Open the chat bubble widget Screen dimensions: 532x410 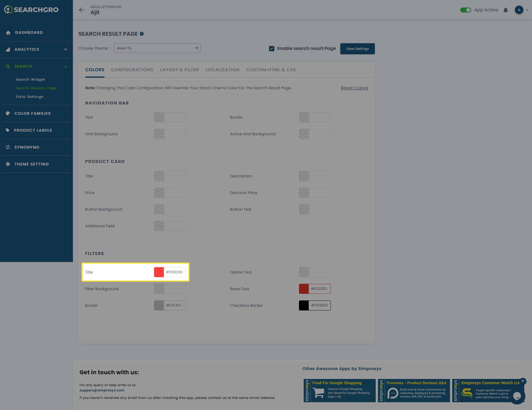(x=517, y=396)
